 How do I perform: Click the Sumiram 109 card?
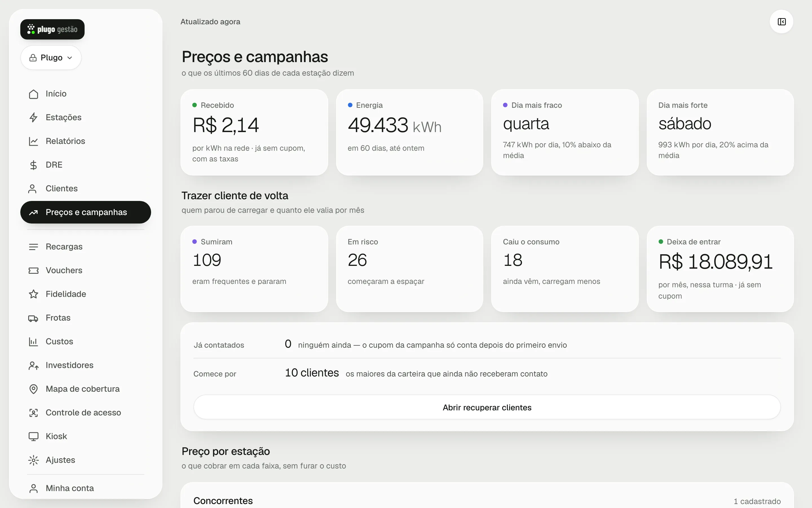point(254,269)
